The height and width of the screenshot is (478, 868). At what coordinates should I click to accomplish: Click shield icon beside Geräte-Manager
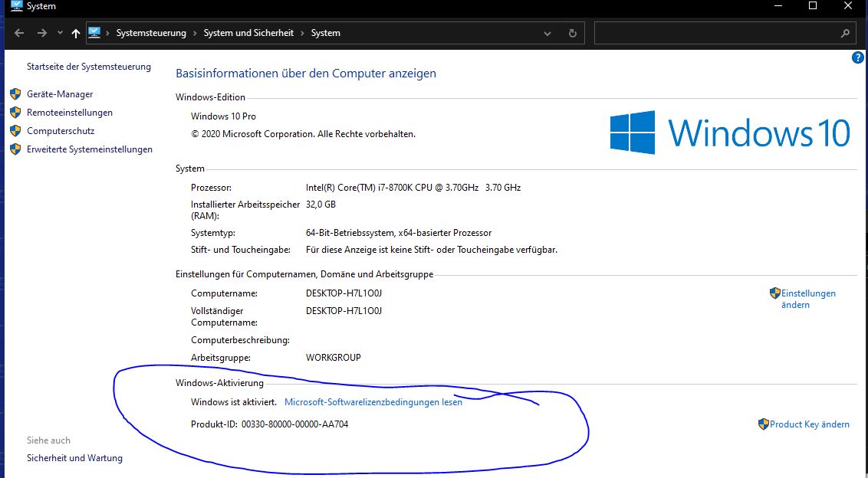pyautogui.click(x=15, y=94)
